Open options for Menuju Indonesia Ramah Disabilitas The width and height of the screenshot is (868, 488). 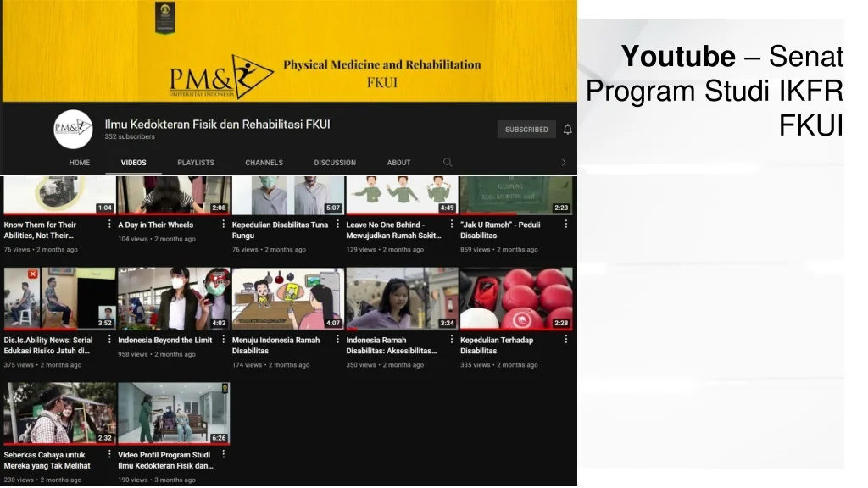coord(337,339)
